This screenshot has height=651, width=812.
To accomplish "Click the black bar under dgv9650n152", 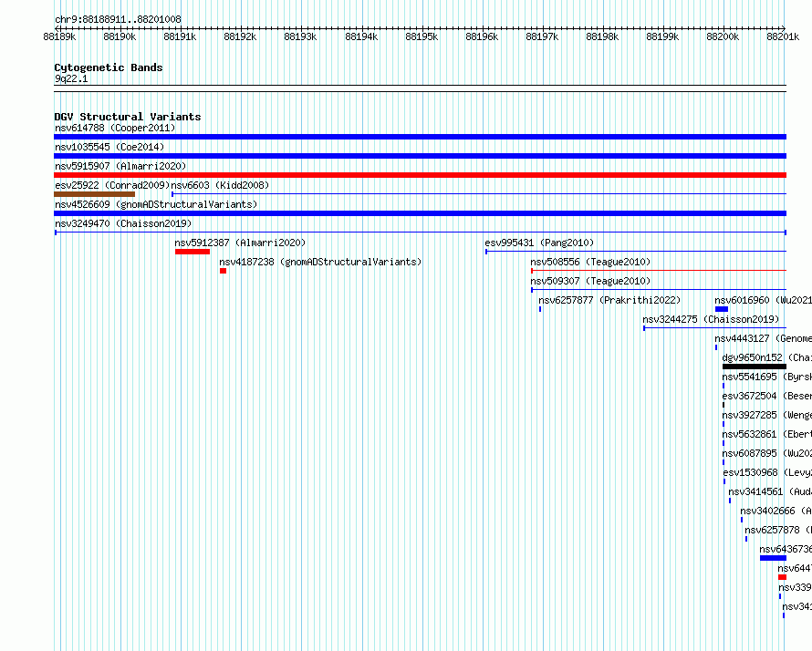I will click(755, 367).
